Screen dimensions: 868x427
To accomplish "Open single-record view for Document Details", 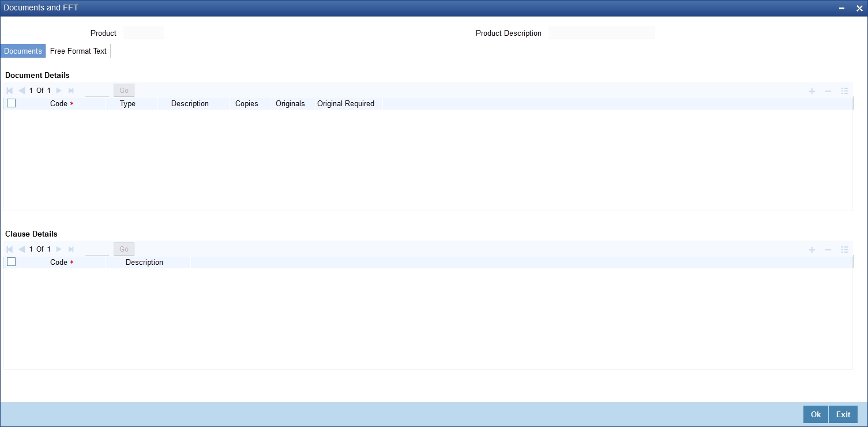I will (844, 91).
